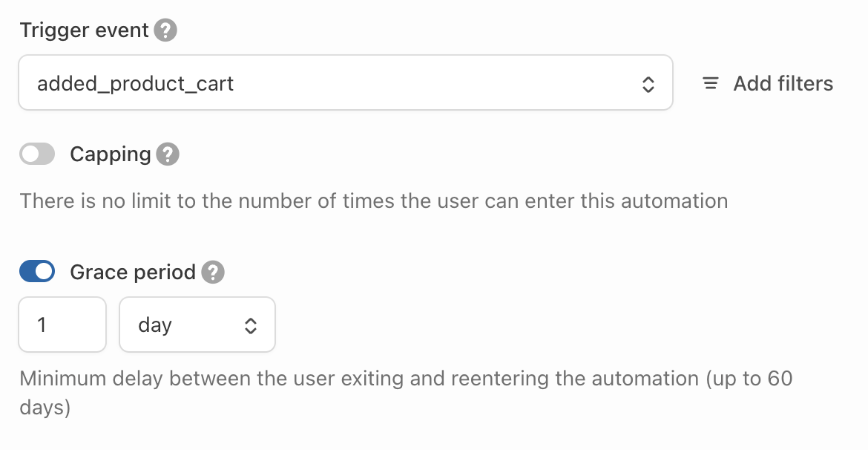Click the Capping label text
Screen dimensions: 868x450
[x=111, y=154]
